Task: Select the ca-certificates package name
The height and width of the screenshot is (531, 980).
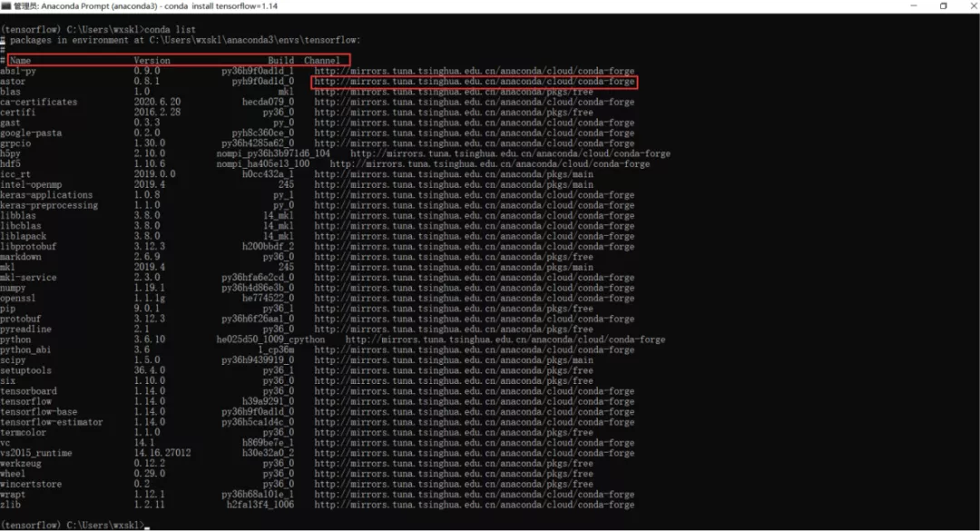Action: click(x=39, y=102)
